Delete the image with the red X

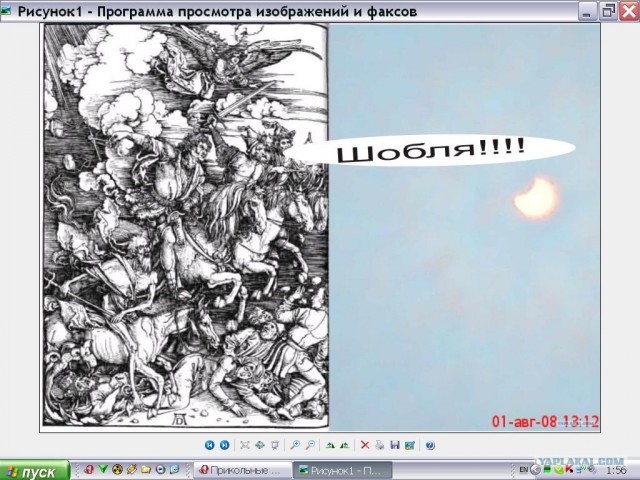click(x=365, y=445)
